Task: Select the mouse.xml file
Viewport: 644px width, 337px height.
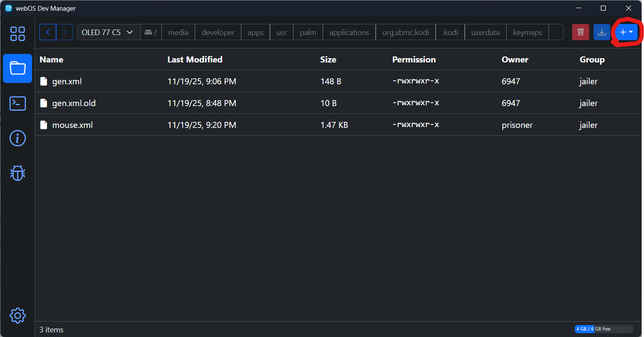Action: (72, 125)
